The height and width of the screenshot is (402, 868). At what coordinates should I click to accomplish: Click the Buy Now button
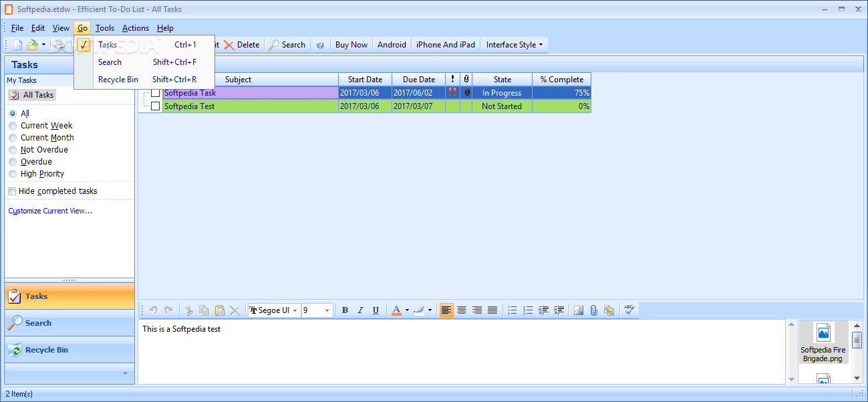(351, 45)
